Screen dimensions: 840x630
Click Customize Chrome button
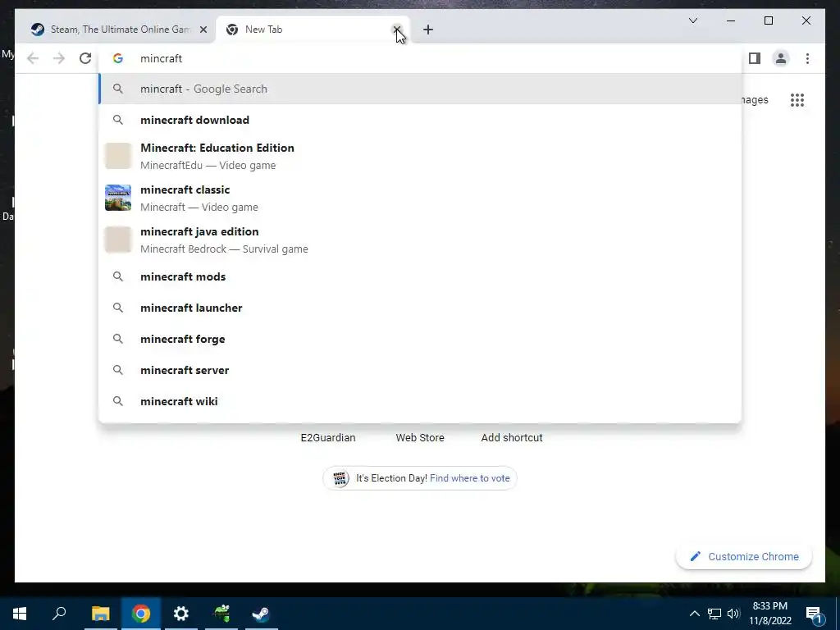click(x=744, y=557)
